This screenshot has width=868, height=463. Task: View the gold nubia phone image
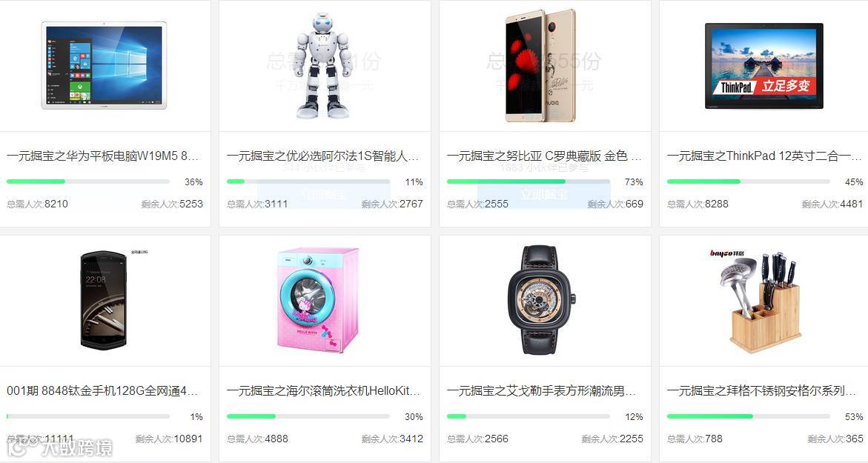point(540,65)
